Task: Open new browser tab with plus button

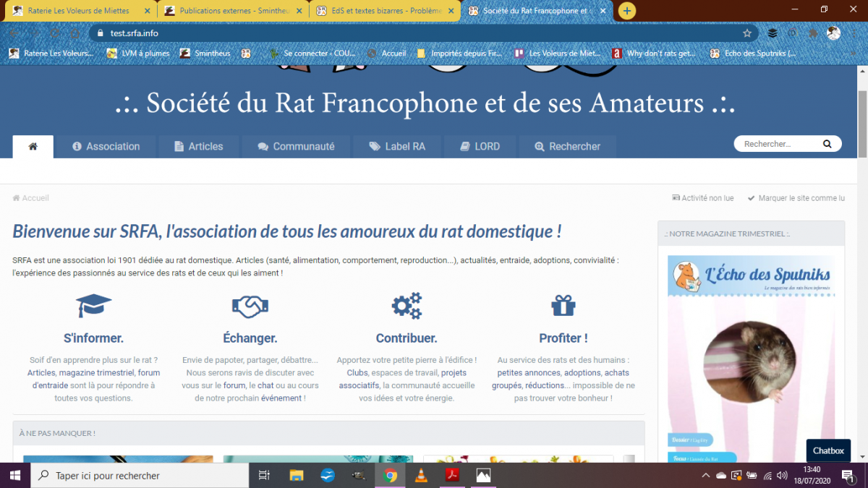Action: 626,11
